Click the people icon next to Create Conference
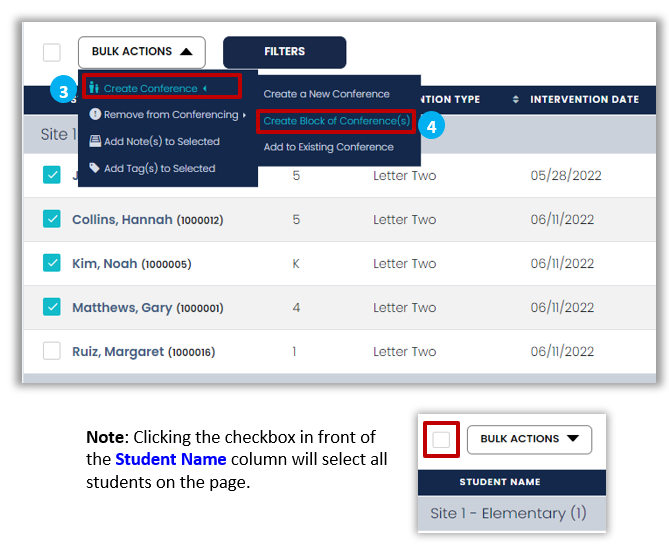This screenshot has width=669, height=548. [94, 88]
